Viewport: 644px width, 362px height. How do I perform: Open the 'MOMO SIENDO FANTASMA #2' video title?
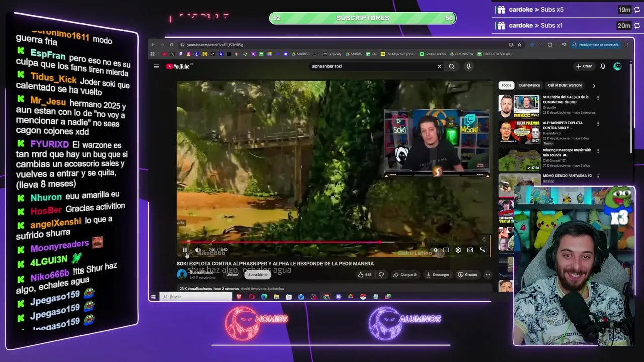pyautogui.click(x=567, y=176)
